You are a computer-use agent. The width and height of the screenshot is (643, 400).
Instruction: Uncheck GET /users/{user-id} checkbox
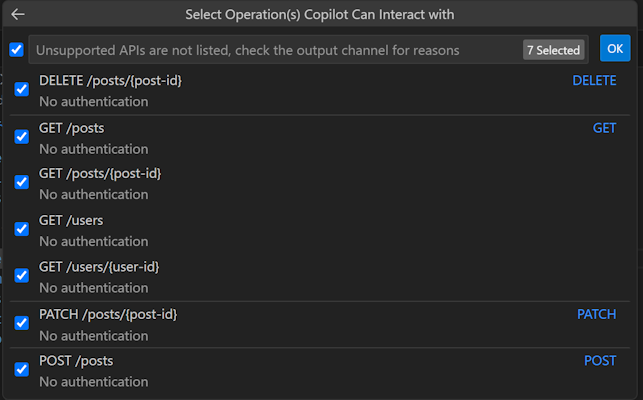[x=22, y=275]
